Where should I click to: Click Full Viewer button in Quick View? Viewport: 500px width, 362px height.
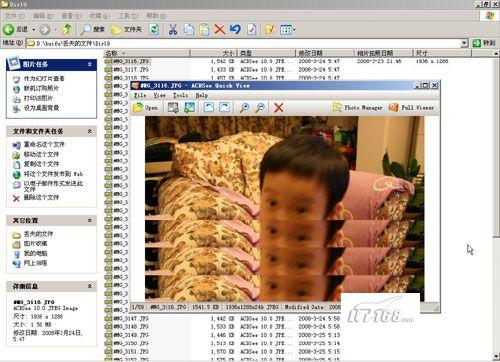click(412, 108)
